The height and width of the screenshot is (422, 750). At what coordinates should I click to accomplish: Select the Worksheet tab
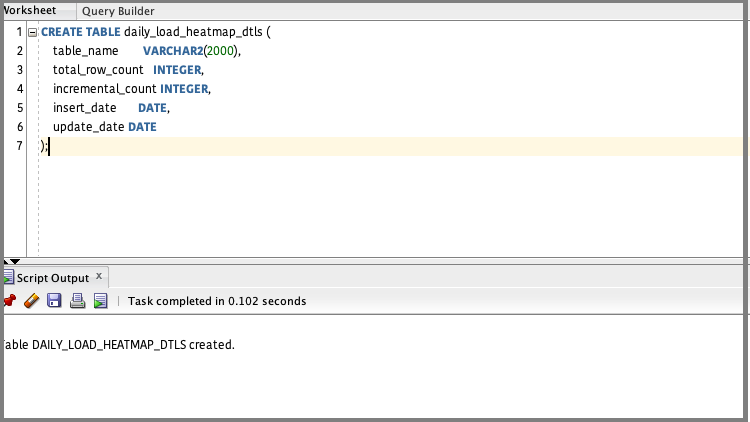30,11
